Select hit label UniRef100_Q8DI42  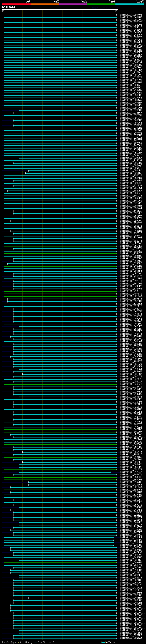131,321
